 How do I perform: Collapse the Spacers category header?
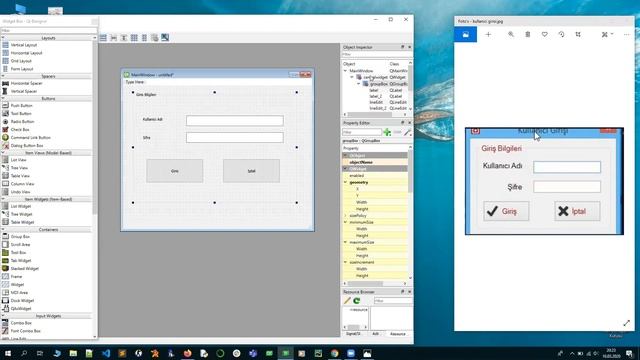tap(3, 76)
